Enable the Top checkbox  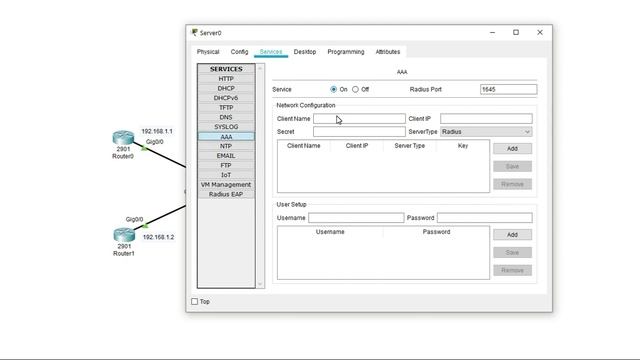(x=195, y=302)
